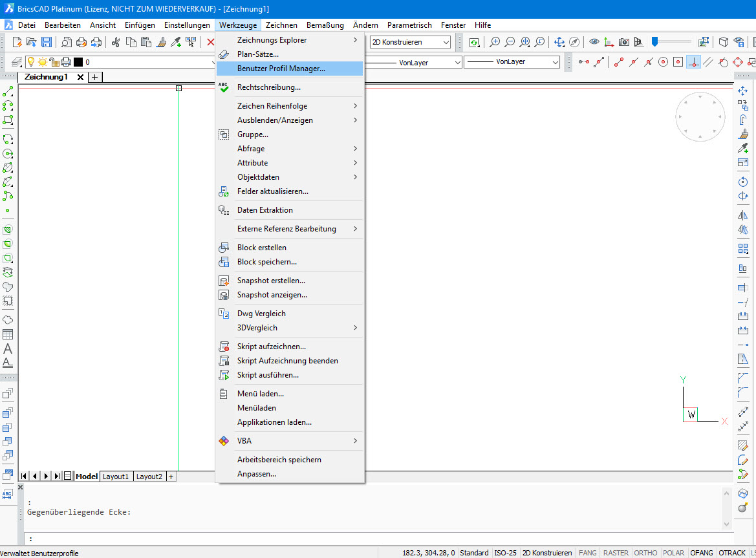Click Anpassen... in the Werkzeuge menu

(x=256, y=474)
